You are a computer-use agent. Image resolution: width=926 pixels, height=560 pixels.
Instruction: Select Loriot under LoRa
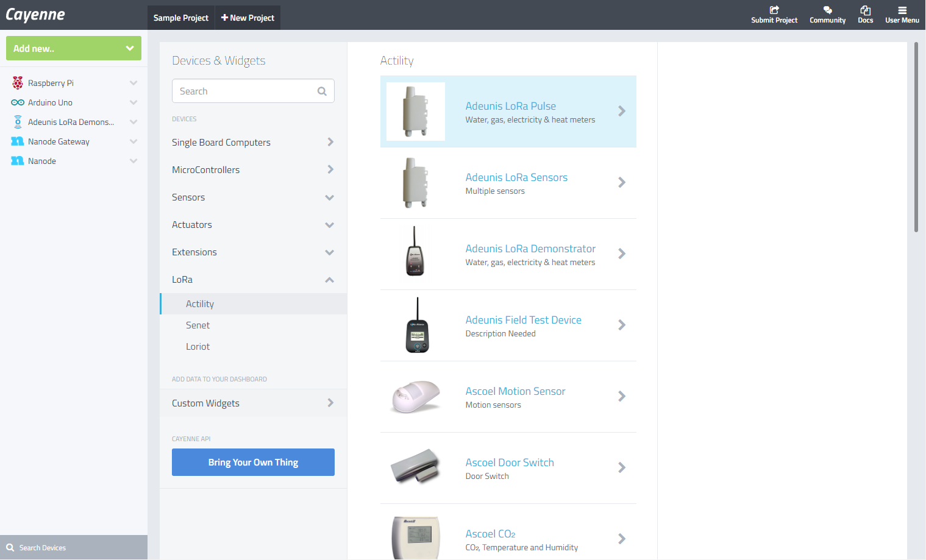[x=253, y=346]
